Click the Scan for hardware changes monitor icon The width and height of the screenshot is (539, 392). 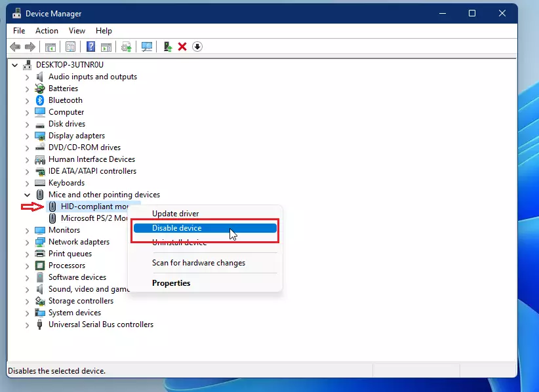[x=147, y=47]
